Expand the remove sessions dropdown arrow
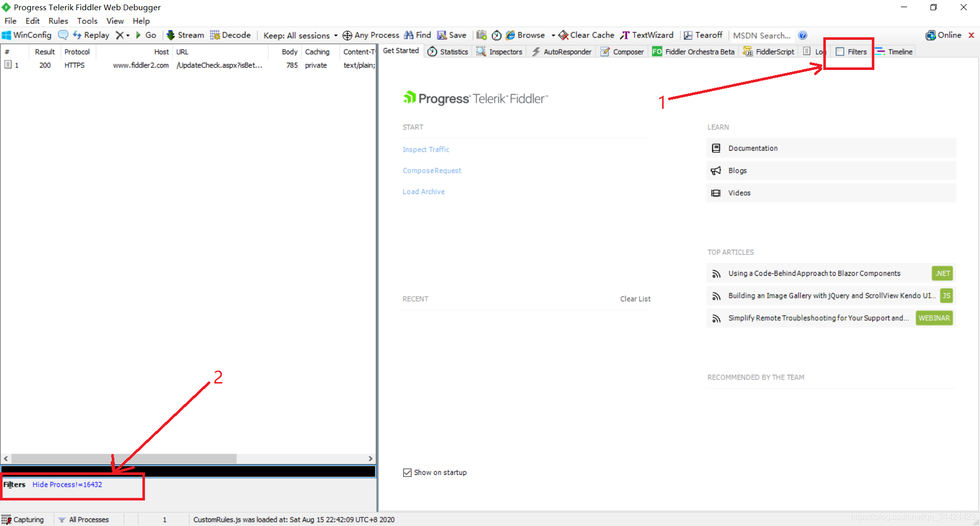This screenshot has height=526, width=980. pos(128,35)
